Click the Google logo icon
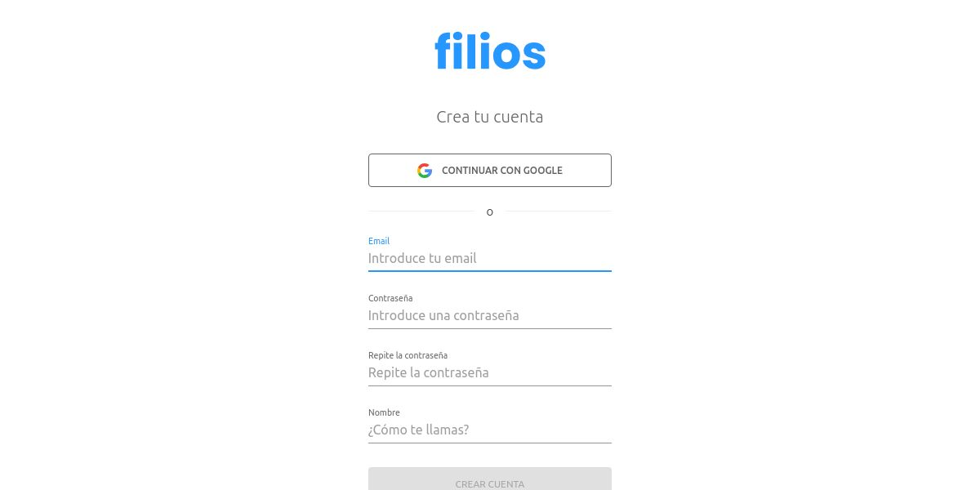The image size is (980, 490). [425, 171]
